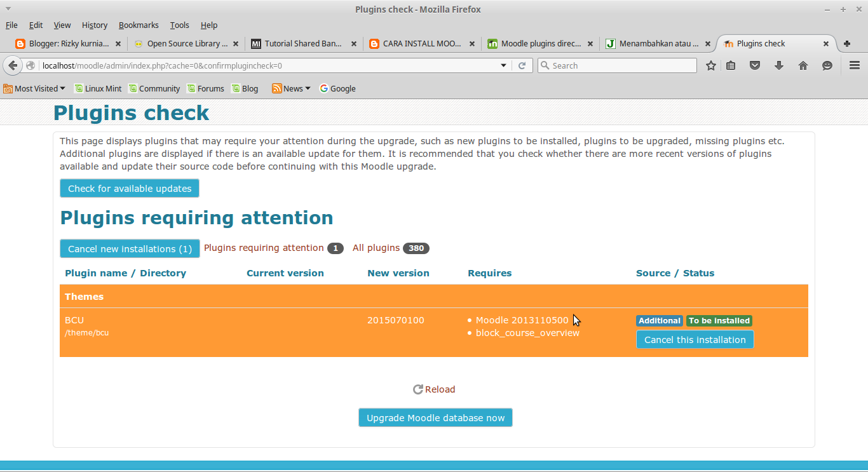Switch to the Open Source Library tab

click(186, 44)
